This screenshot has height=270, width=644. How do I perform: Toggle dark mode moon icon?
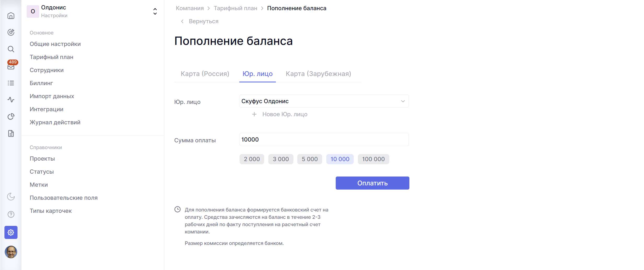(x=11, y=196)
